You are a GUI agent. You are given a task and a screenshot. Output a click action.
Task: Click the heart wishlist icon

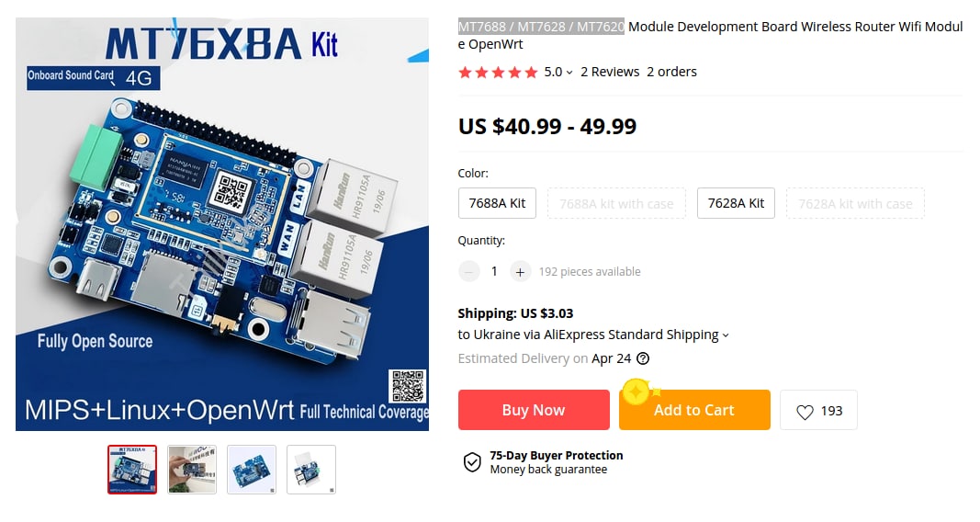[805, 412]
